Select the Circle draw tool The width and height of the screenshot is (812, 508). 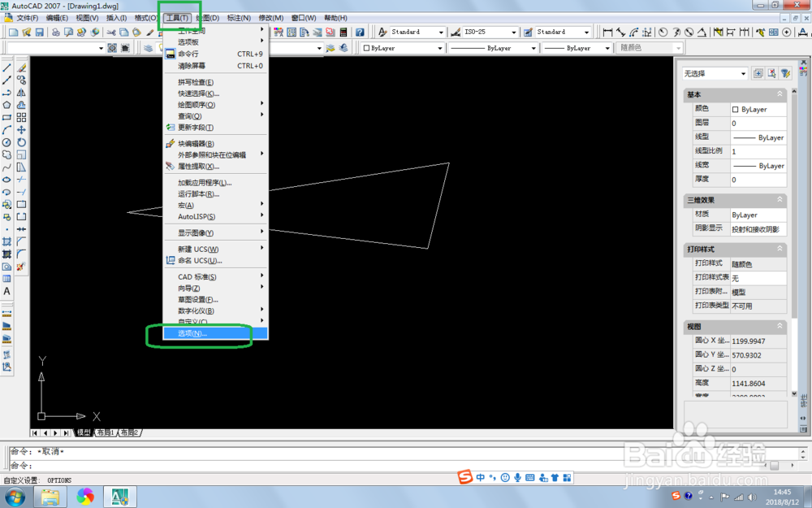coord(6,142)
